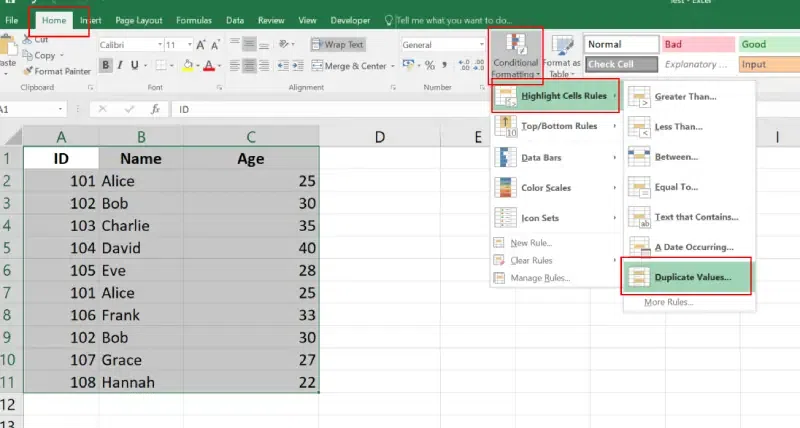Expand the Name Box dropdown arrow
This screenshot has height=428, width=800.
(60, 109)
